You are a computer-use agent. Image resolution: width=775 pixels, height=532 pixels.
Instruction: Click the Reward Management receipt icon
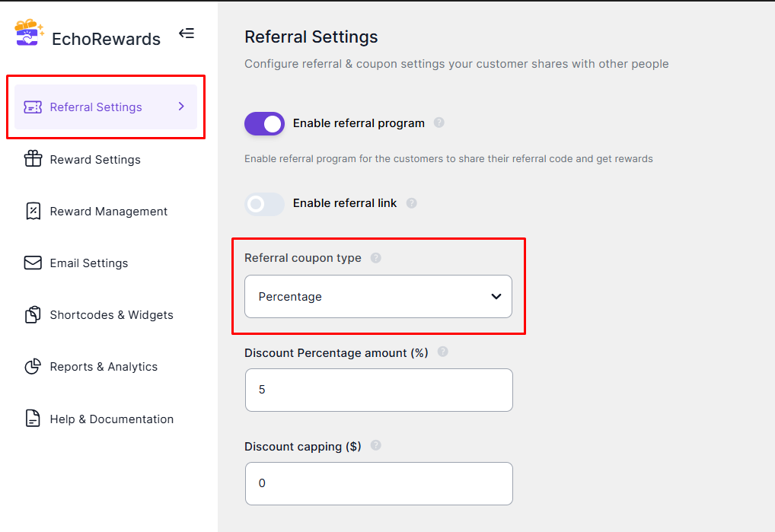coord(33,211)
